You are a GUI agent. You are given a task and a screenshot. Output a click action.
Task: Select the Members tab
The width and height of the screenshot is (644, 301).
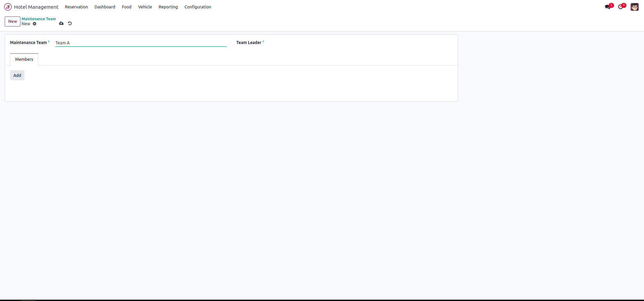pyautogui.click(x=24, y=59)
